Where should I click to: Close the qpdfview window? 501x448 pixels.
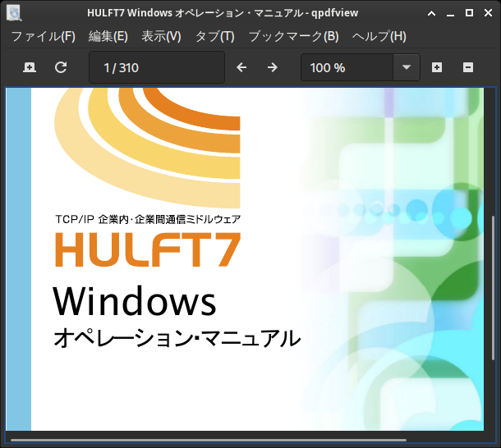(x=488, y=13)
